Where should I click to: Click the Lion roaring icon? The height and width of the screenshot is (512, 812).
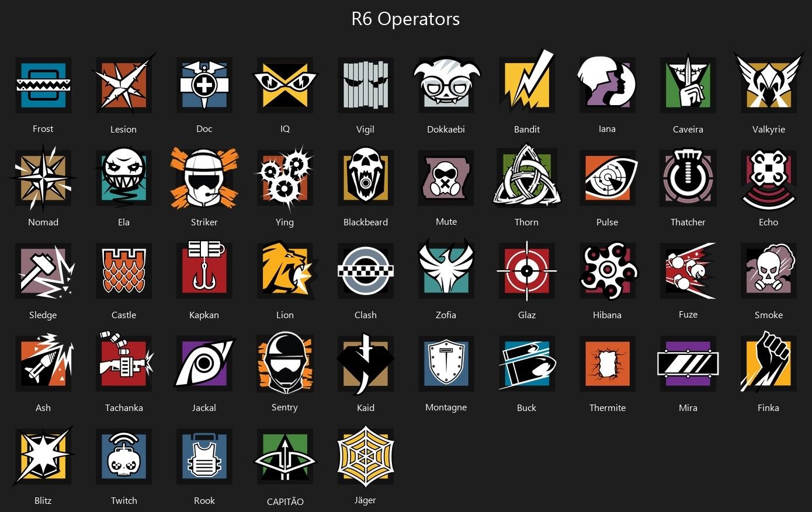pyautogui.click(x=286, y=270)
